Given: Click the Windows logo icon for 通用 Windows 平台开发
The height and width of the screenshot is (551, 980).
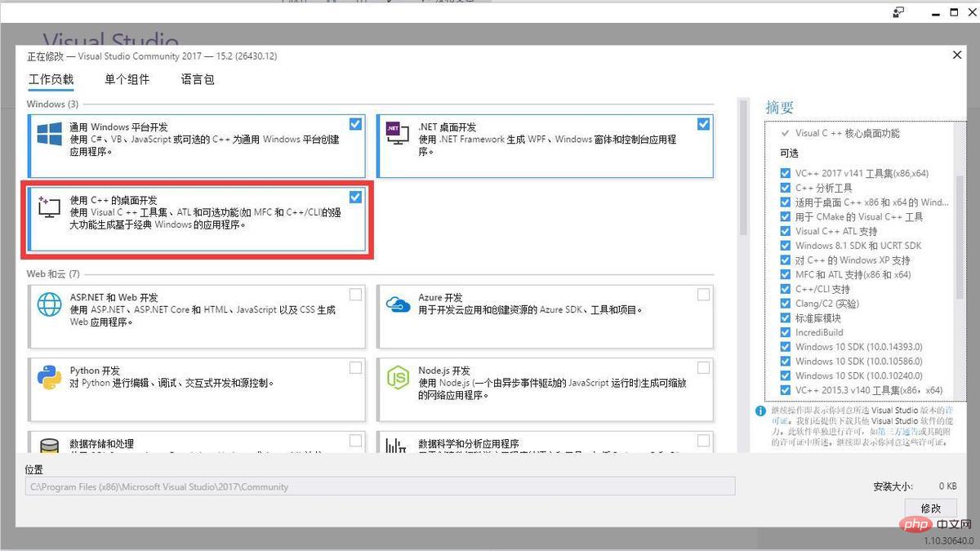Looking at the screenshot, I should click(50, 136).
